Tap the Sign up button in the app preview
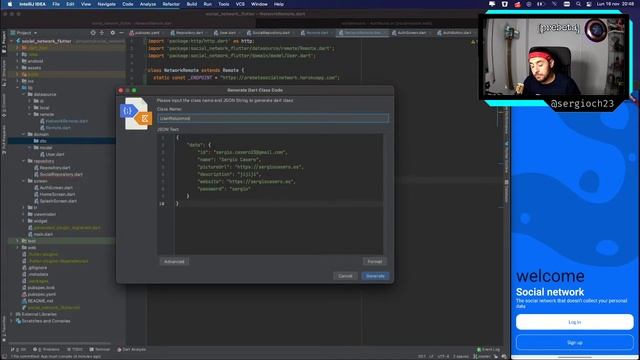The image size is (640, 360). 575,342
